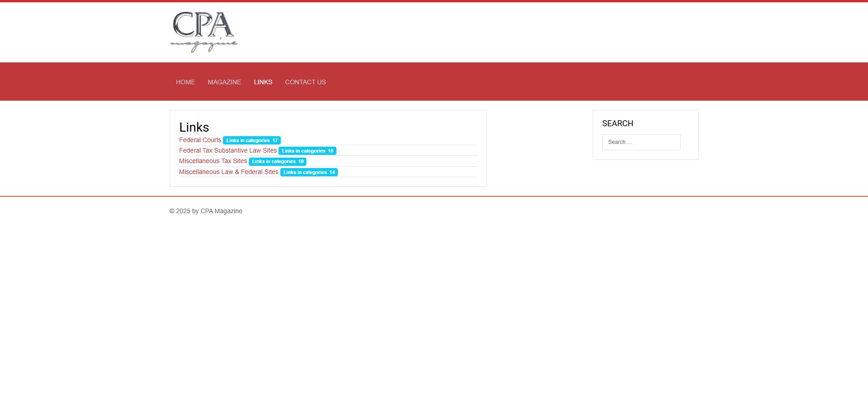
Task: Open Federal Tax Substantive Law Sites link
Action: (x=227, y=150)
